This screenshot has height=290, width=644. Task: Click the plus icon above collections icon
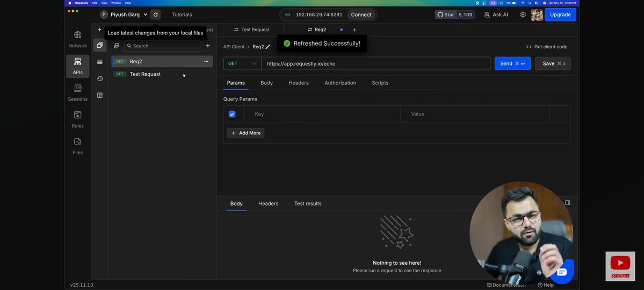[x=99, y=30]
